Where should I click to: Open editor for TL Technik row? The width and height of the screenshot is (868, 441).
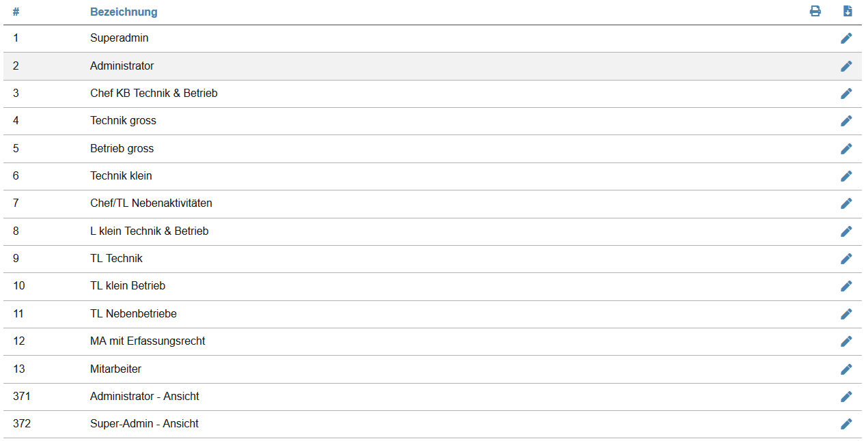(846, 259)
